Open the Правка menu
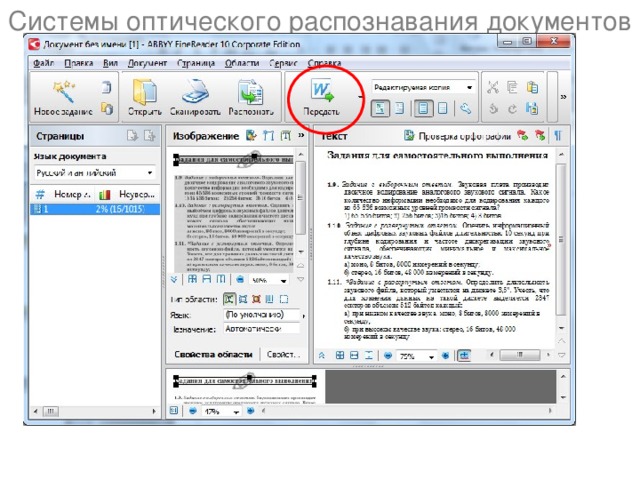The width and height of the screenshot is (640, 480). [79, 63]
